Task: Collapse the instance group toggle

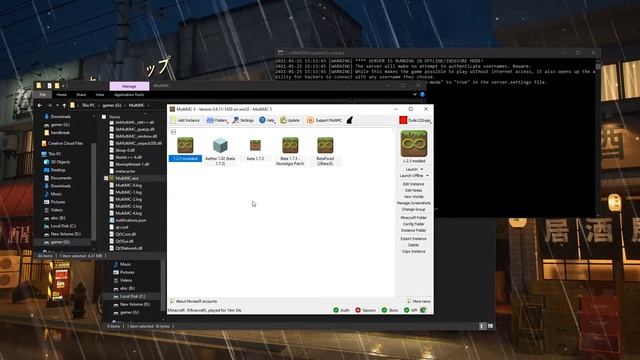Action: click(x=173, y=132)
